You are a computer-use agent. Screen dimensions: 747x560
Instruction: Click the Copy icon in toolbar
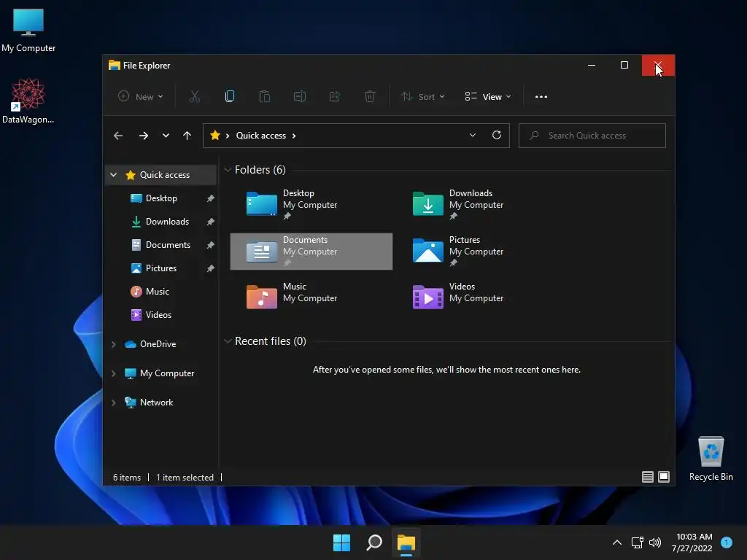tap(230, 97)
